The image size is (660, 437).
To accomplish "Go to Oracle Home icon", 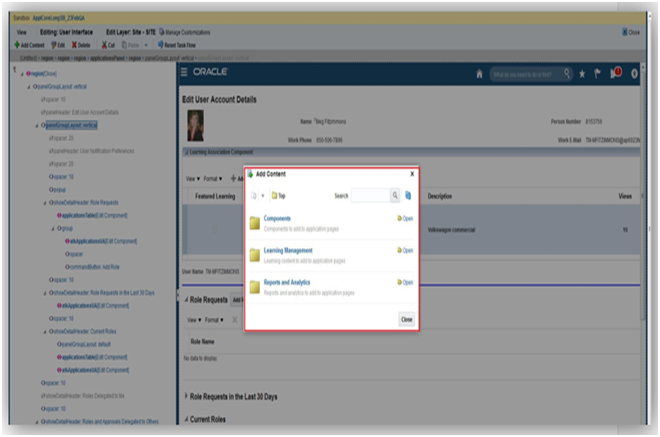I will click(479, 74).
